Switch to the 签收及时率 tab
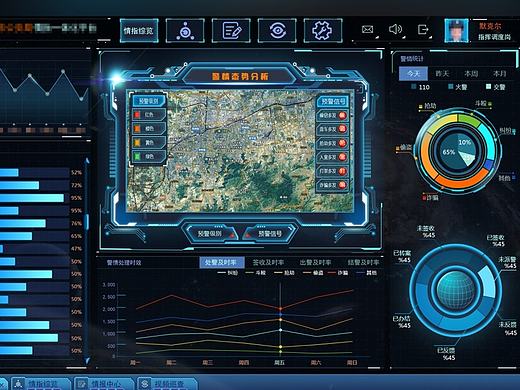The width and height of the screenshot is (520, 390). point(268,262)
